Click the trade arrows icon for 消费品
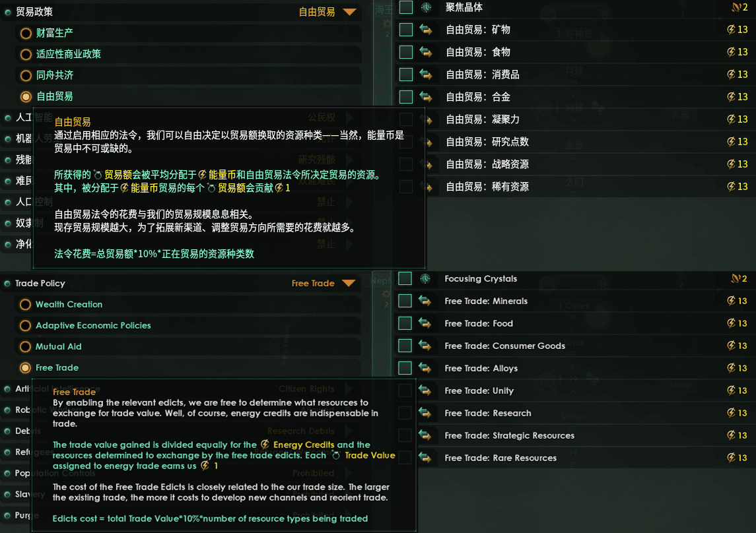Viewport: 756px width, 533px height. click(x=426, y=75)
